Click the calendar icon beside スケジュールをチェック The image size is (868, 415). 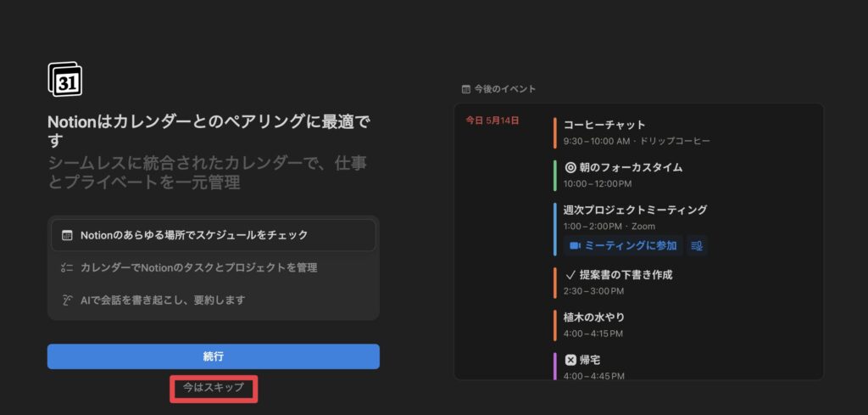tap(67, 235)
